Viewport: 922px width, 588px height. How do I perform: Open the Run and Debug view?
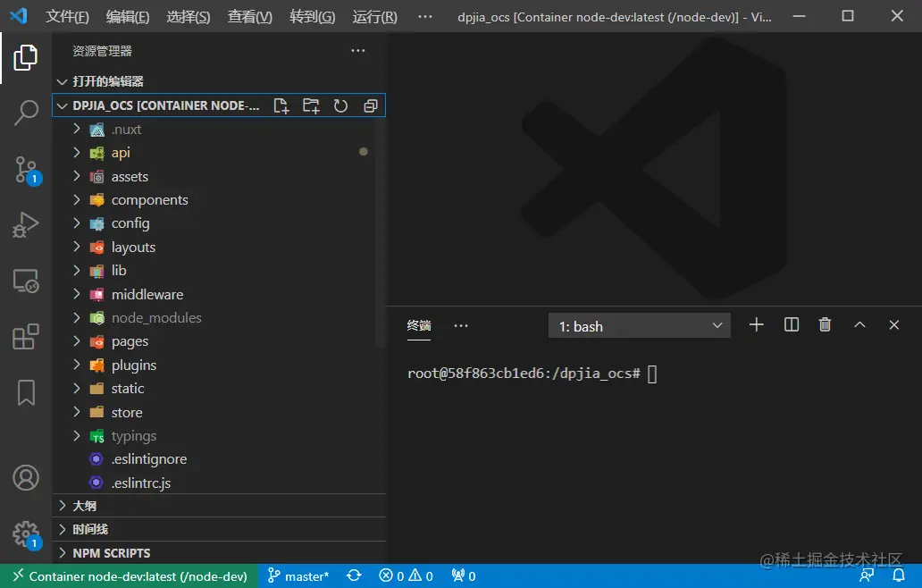point(25,225)
